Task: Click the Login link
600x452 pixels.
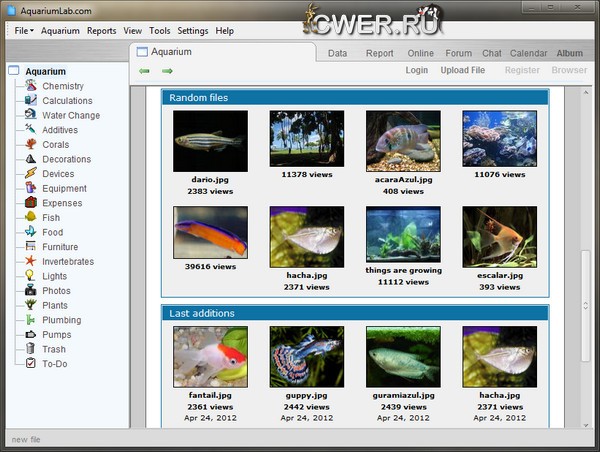Action: (416, 71)
